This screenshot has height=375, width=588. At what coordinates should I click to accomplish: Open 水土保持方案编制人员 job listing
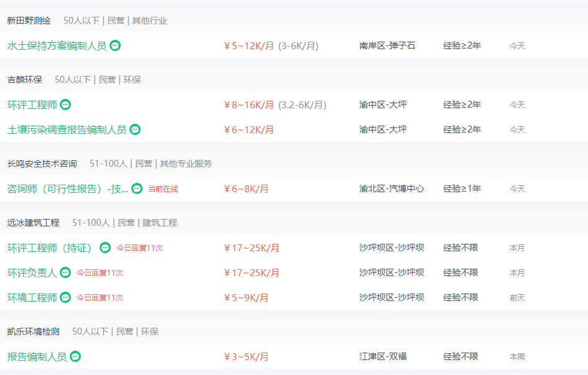click(57, 45)
